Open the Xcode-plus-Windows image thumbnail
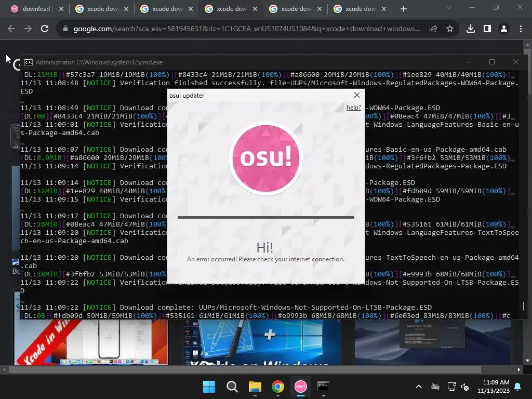The image size is (532, 399). pyautogui.click(x=262, y=342)
